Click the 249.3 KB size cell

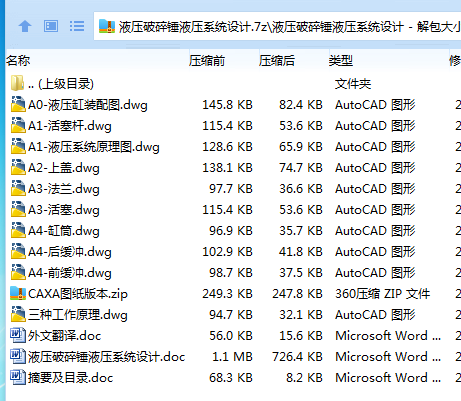pyautogui.click(x=227, y=294)
